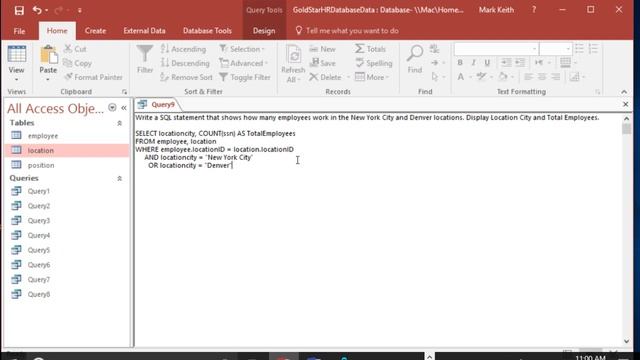
Task: Select Format Painter
Action: [x=93, y=77]
